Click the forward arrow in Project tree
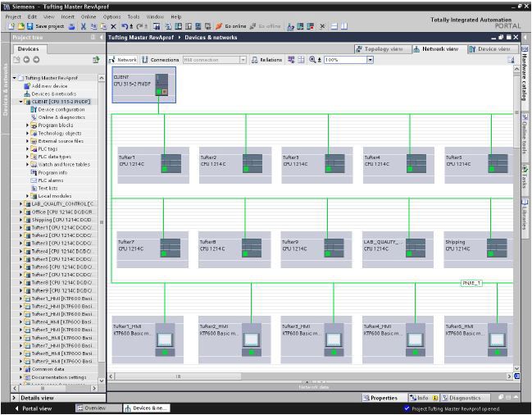The width and height of the screenshot is (532, 415). [36, 60]
